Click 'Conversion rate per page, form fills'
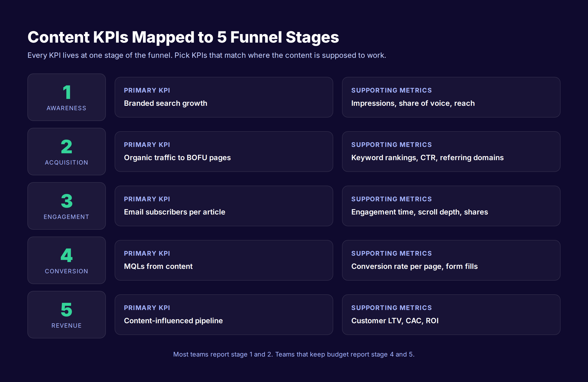This screenshot has height=382, width=588. [414, 266]
